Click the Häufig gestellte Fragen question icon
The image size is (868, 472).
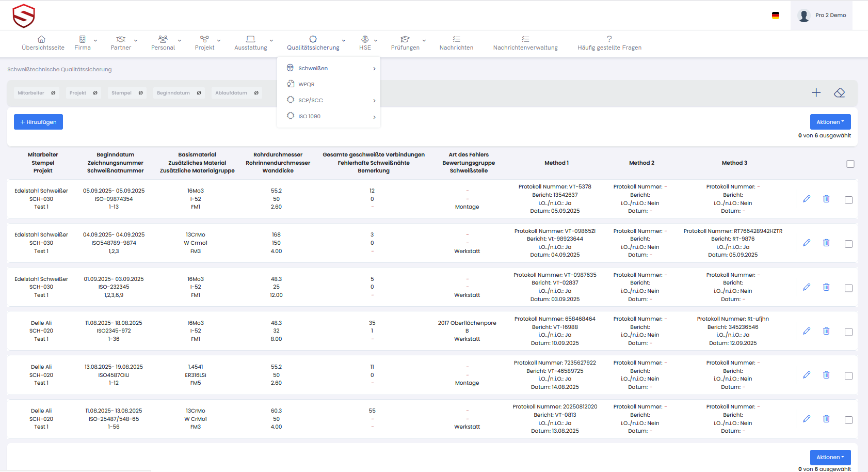[609, 39]
